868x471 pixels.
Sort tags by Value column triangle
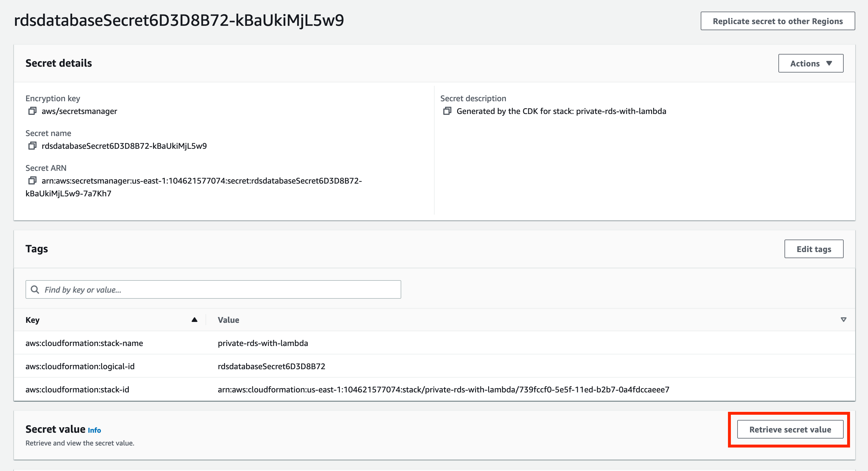(843, 320)
